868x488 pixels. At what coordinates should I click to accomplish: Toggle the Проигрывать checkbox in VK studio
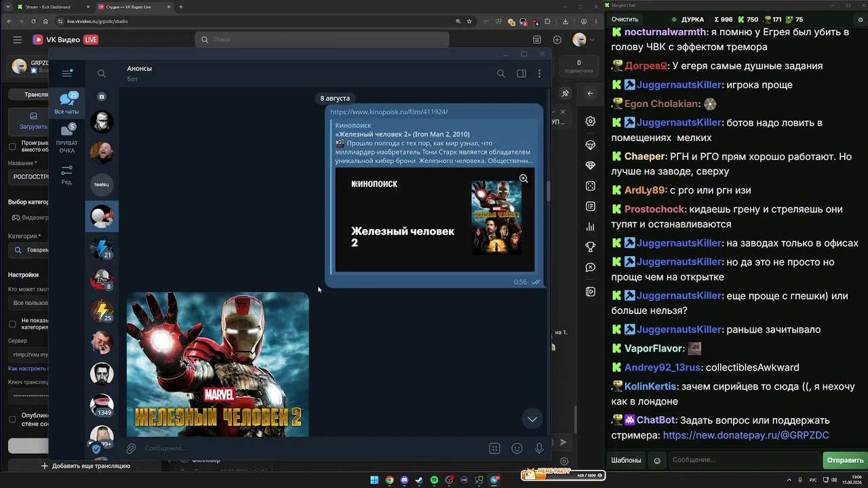(x=12, y=146)
